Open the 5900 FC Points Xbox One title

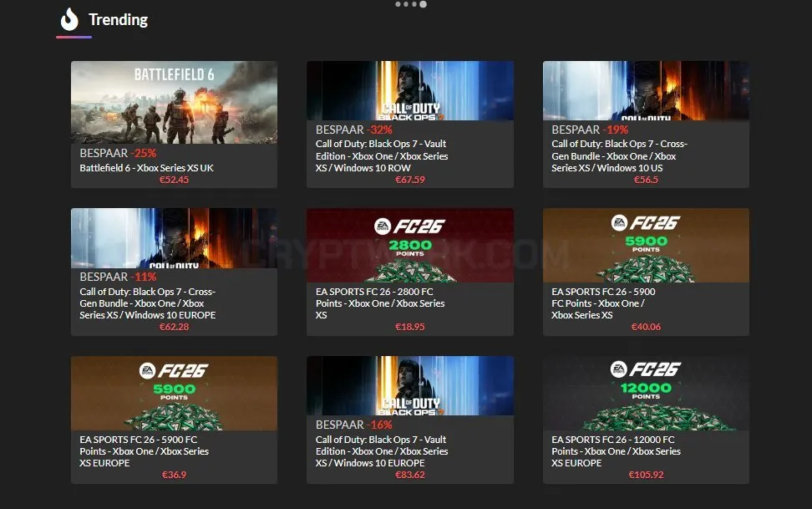coord(603,303)
